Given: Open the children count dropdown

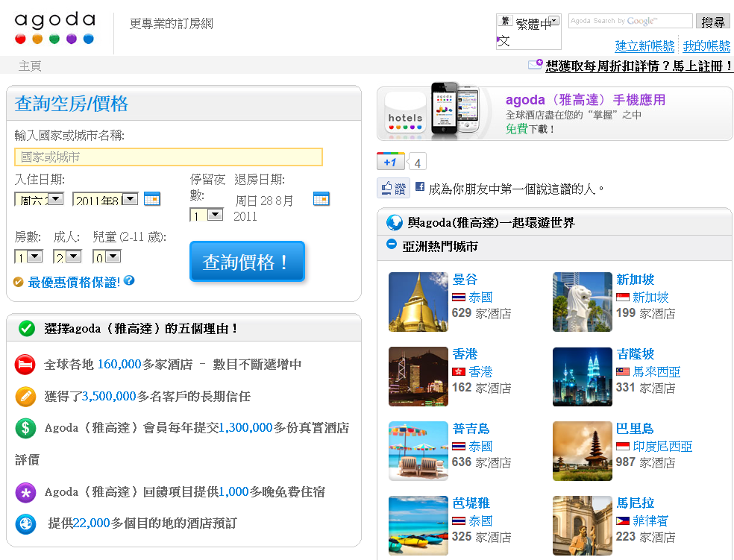Looking at the screenshot, I should point(113,257).
